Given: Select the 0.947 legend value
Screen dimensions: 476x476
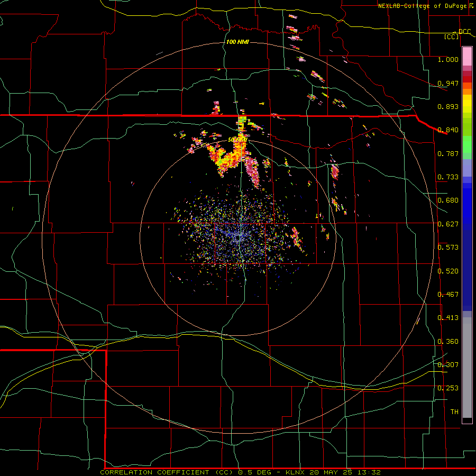Looking at the screenshot, I should point(448,83).
